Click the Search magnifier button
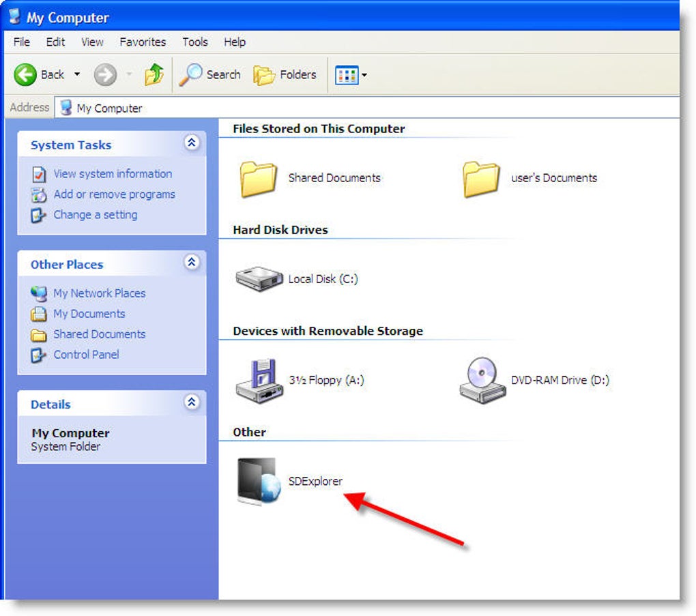The height and width of the screenshot is (616, 696). (209, 74)
